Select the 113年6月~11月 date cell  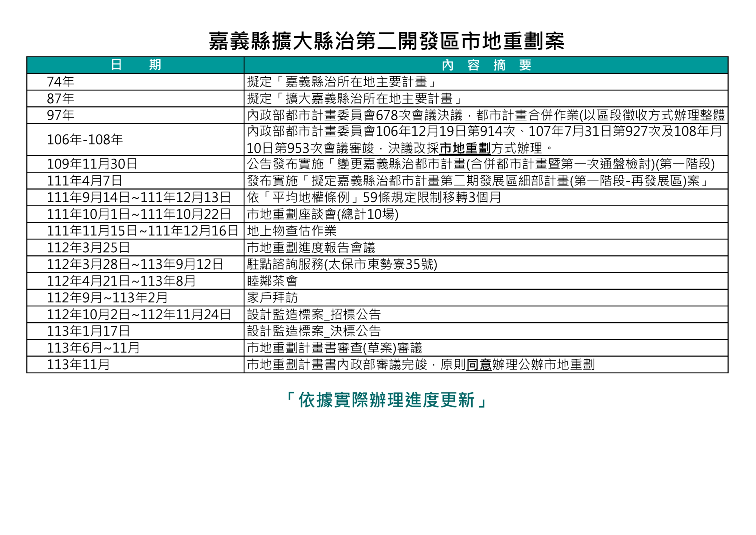tap(135, 348)
